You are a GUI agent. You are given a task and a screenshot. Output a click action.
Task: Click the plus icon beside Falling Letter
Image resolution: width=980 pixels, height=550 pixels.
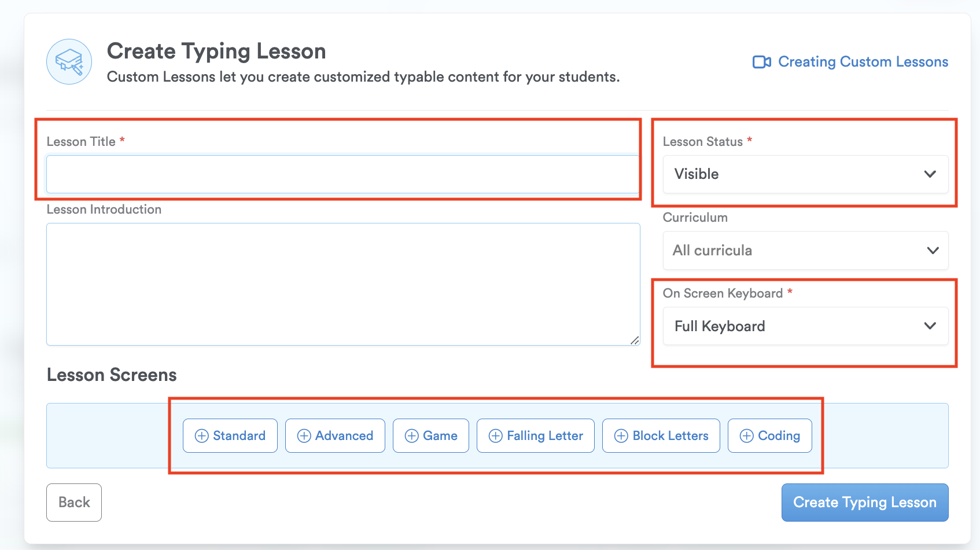495,436
